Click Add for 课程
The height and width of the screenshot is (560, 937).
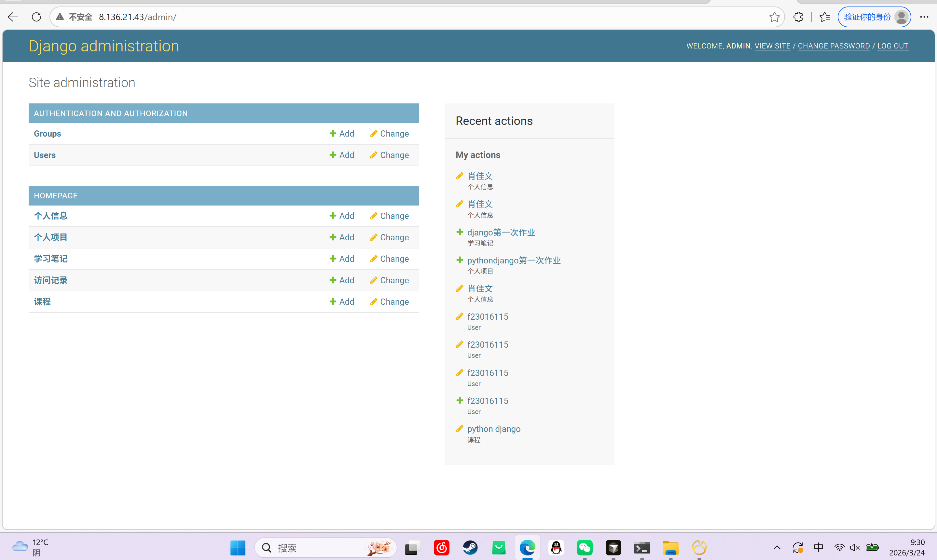342,302
